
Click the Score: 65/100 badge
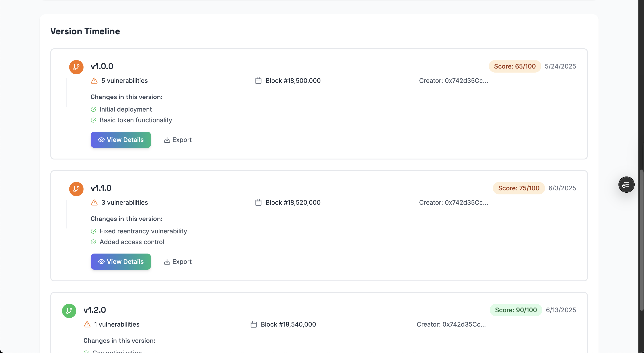coord(515,66)
